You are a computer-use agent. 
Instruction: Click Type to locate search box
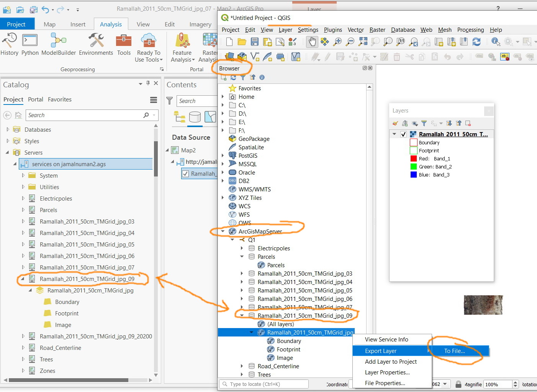coord(264,384)
